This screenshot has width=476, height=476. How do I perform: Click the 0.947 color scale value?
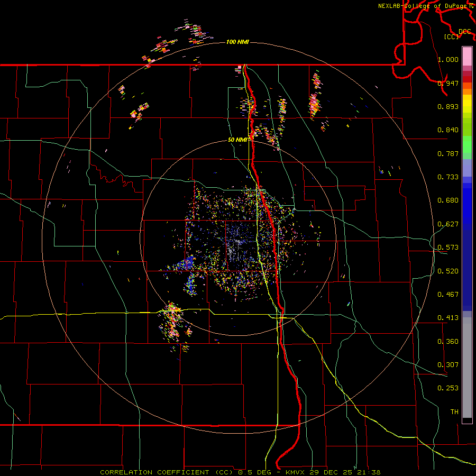click(x=448, y=83)
